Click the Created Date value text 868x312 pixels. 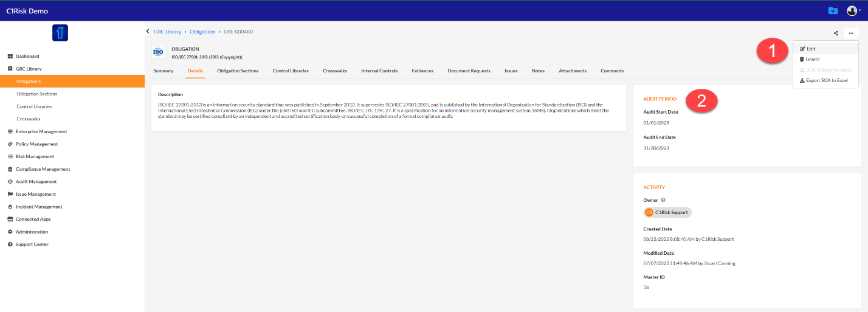tap(689, 239)
